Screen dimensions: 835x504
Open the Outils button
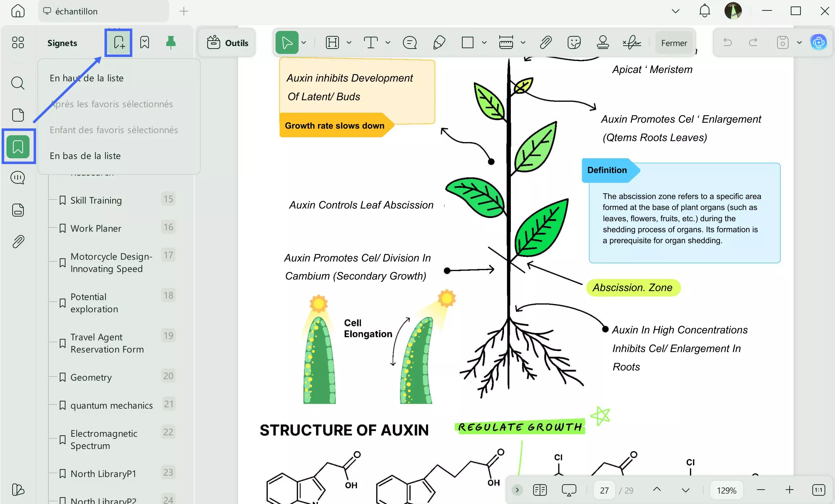(x=228, y=43)
